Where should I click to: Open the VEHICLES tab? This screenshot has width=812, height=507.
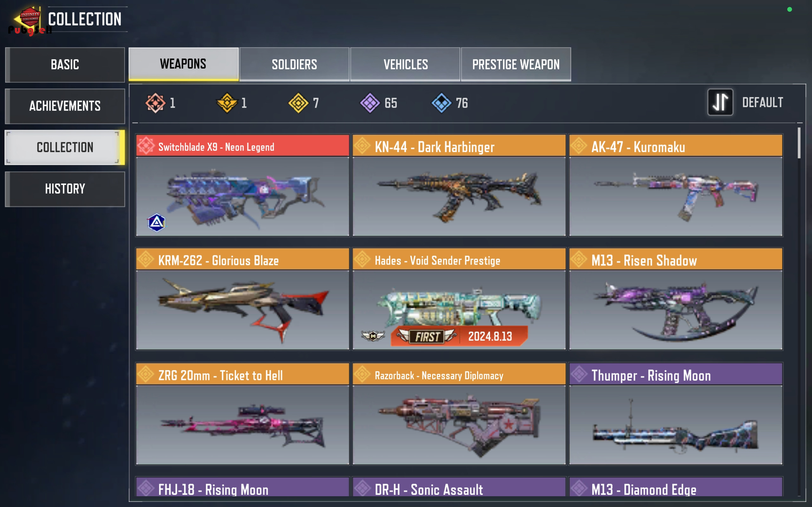click(405, 64)
